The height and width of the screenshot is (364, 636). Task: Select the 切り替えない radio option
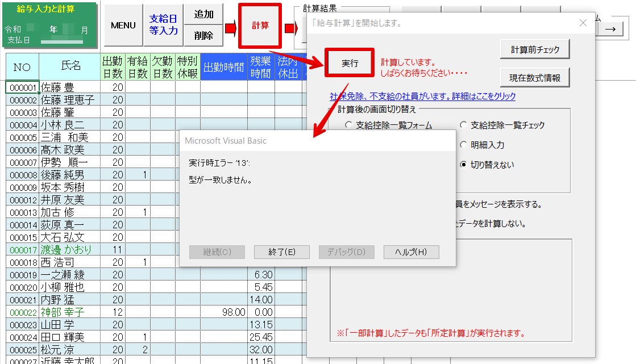coord(463,165)
